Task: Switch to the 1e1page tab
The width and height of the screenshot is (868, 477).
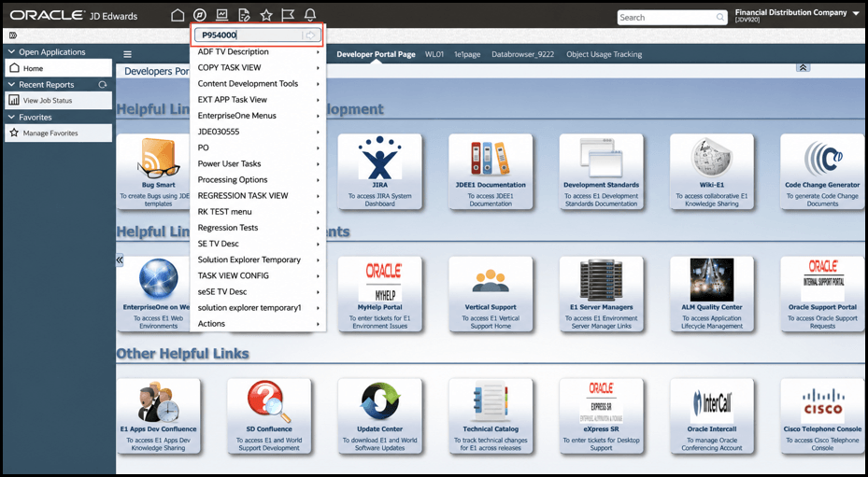Action: pos(468,54)
